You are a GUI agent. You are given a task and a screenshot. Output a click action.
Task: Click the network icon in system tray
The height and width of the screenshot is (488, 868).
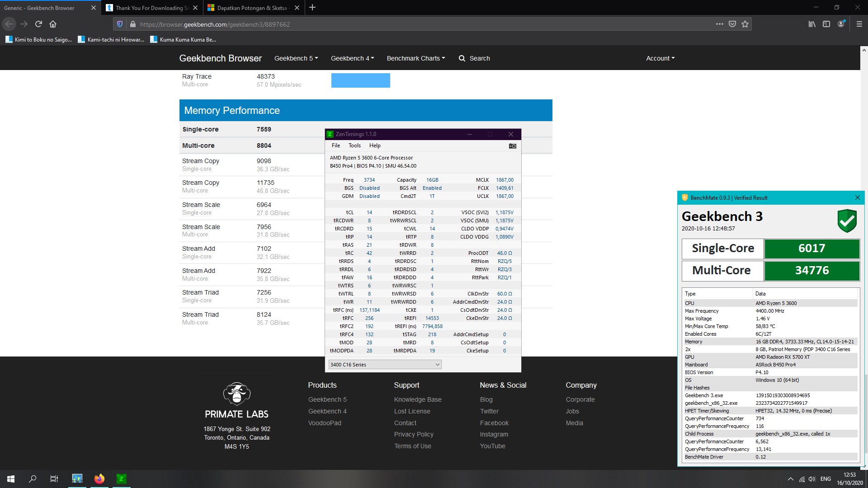[x=802, y=479]
